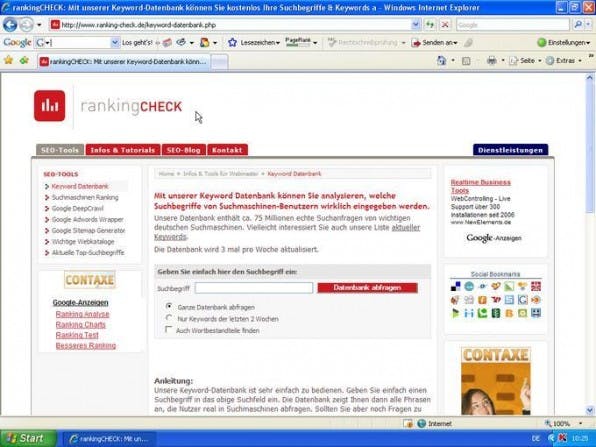The width and height of the screenshot is (596, 447).
Task: Expand the address bar URL dropdown
Action: click(x=416, y=25)
